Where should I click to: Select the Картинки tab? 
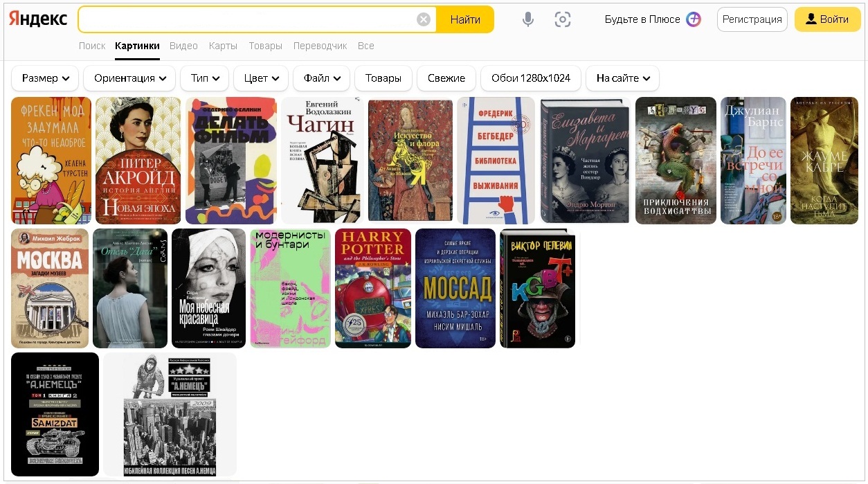point(137,46)
